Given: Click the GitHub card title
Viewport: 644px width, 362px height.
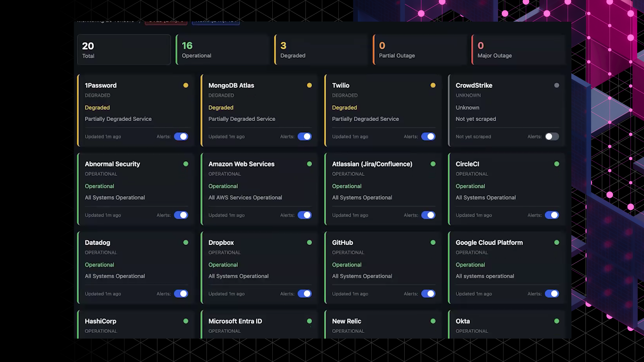Looking at the screenshot, I should (342, 243).
